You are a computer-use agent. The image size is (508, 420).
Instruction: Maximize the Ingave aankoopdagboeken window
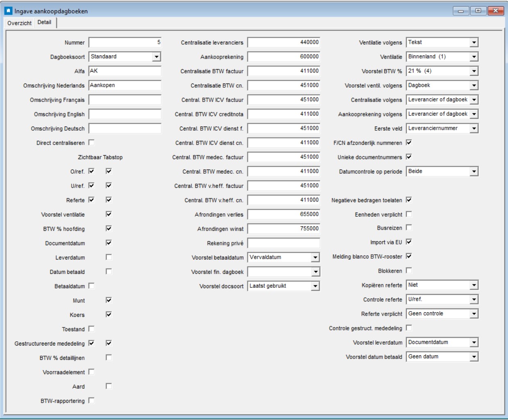pyautogui.click(x=478, y=11)
